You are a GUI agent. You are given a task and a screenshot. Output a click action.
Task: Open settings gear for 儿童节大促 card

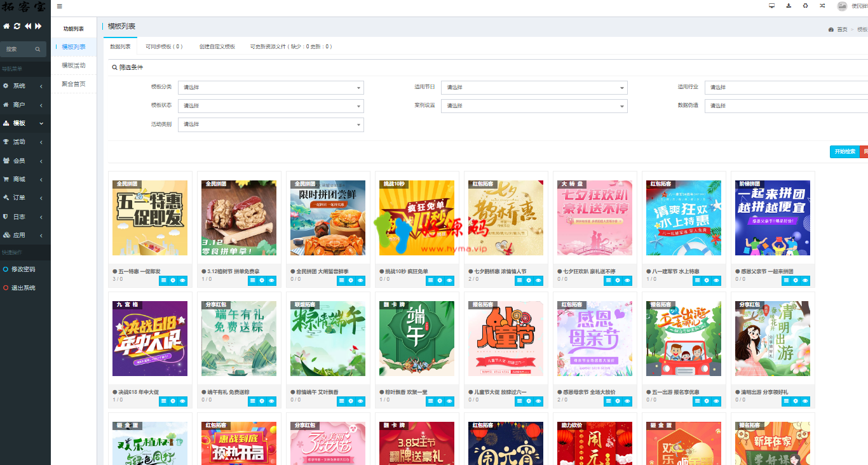point(529,400)
